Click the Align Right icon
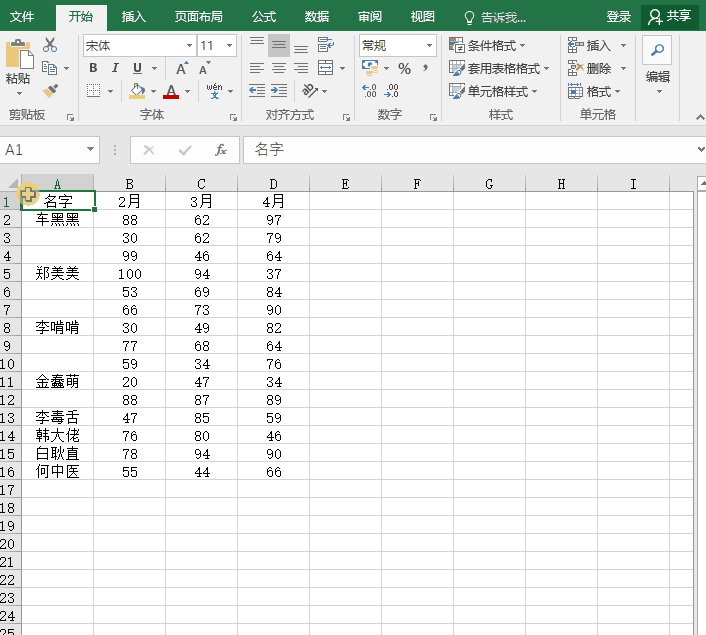The image size is (706, 635). point(301,68)
